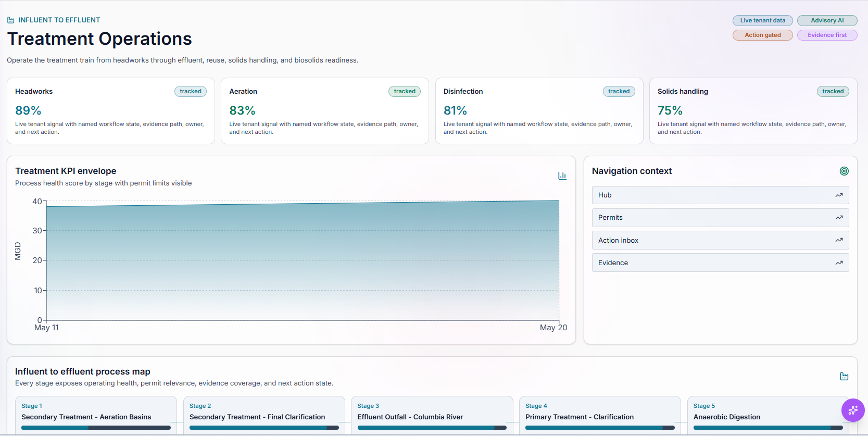The image size is (868, 436).
Task: Click the Advisory AI badge
Action: [827, 21]
